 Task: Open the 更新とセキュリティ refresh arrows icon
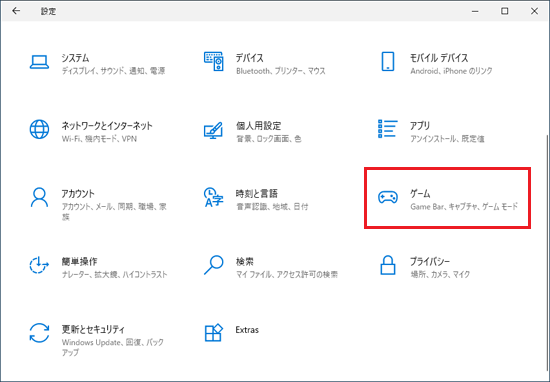pos(39,333)
